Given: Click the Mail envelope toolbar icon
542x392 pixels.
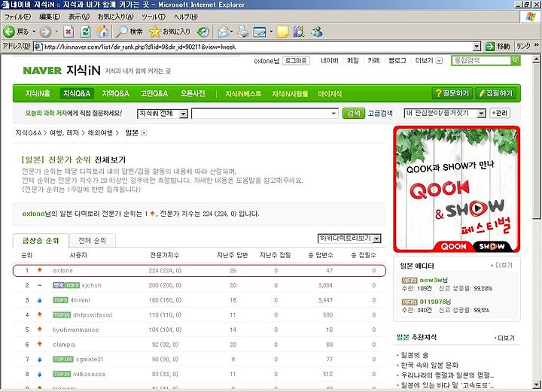Looking at the screenshot, I should click(x=223, y=32).
